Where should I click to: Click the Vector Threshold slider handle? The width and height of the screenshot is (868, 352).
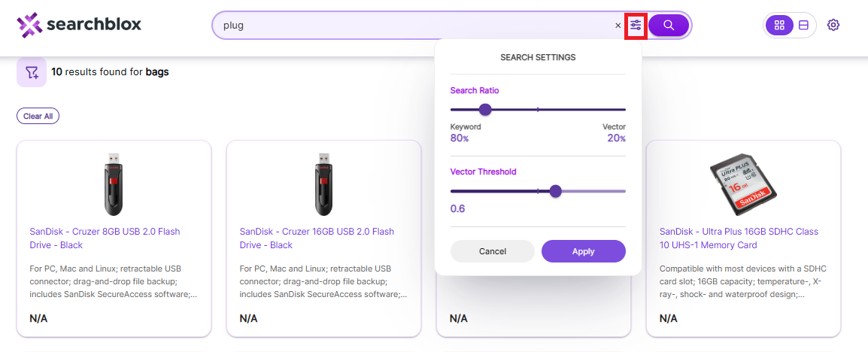coord(556,192)
